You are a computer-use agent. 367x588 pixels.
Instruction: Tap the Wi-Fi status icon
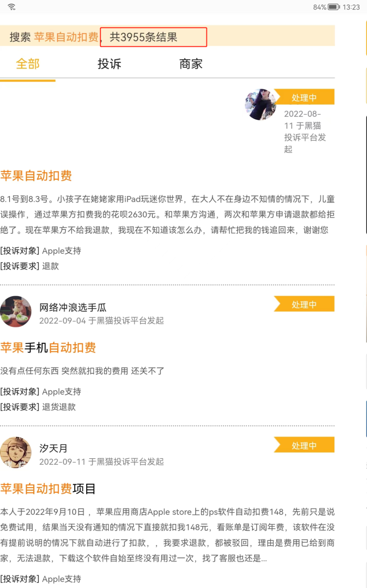point(12,7)
